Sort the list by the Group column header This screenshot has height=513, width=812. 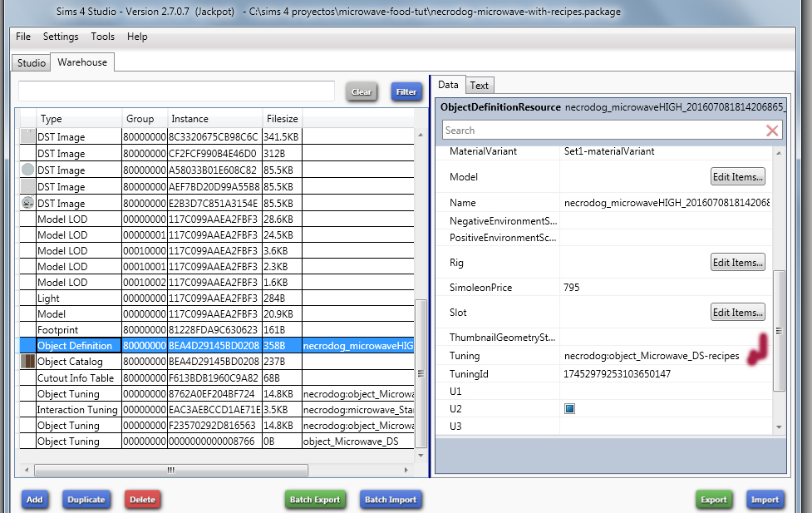(x=145, y=119)
